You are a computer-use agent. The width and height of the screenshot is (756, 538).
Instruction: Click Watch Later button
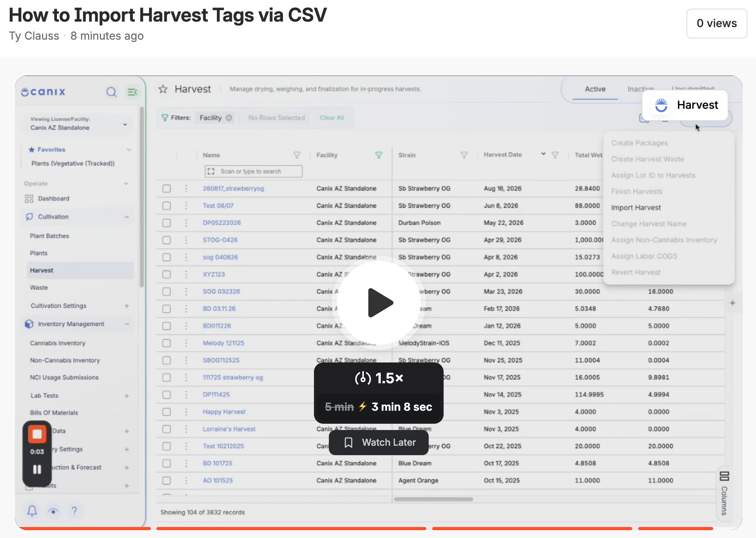click(379, 443)
